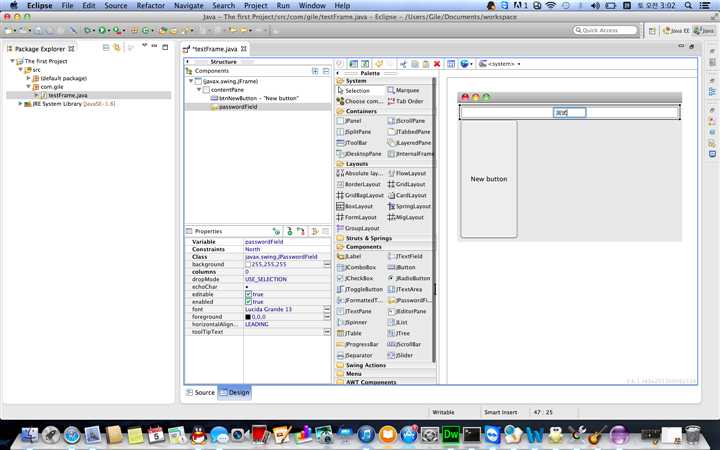Click the Quick Access search field
The image size is (720, 450).
click(606, 30)
